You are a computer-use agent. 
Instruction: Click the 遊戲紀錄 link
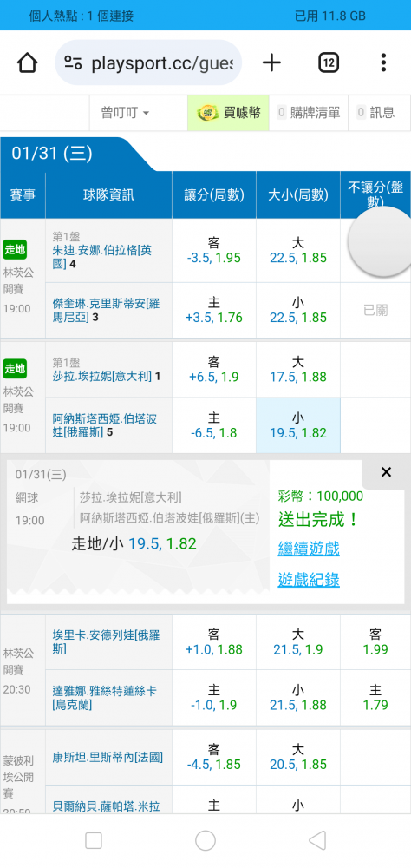click(309, 580)
